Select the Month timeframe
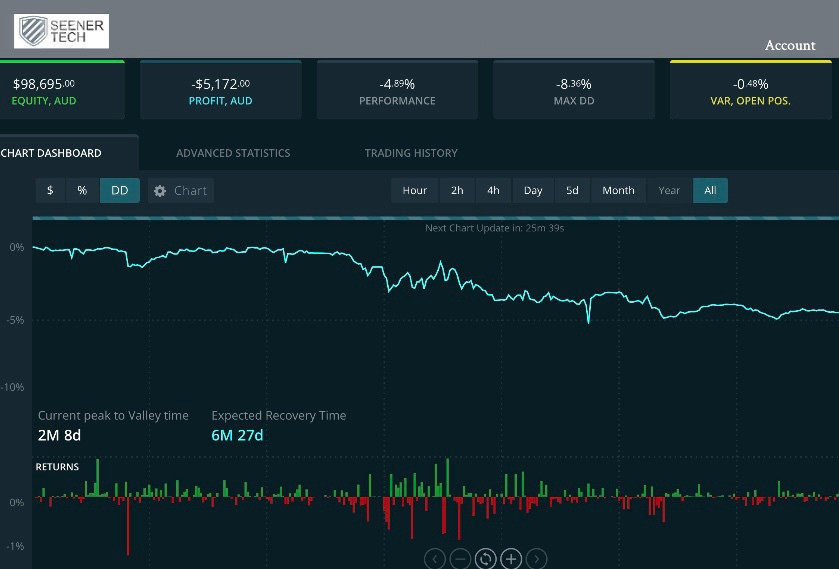 (618, 191)
